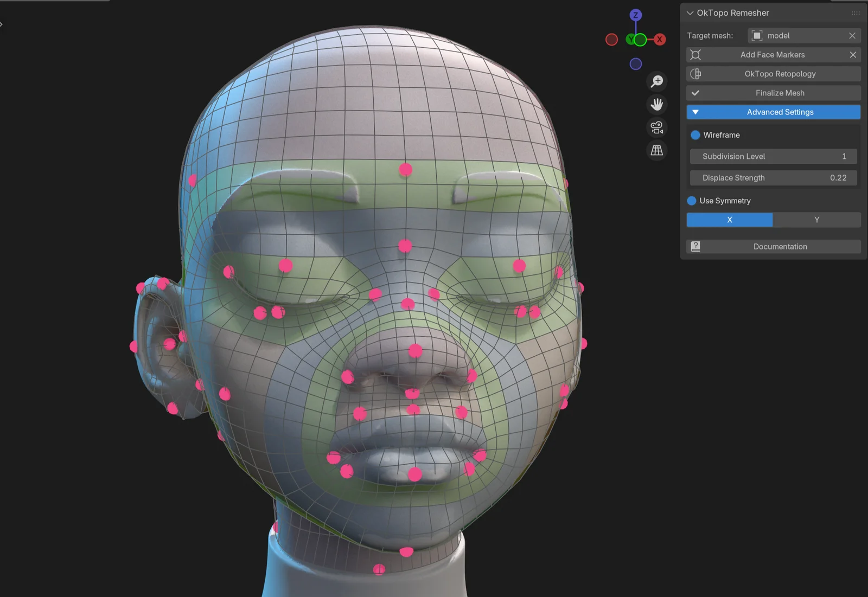Click the blue triangle arrow on Advanced Settings
Screen dimensions: 868x597
pos(695,112)
